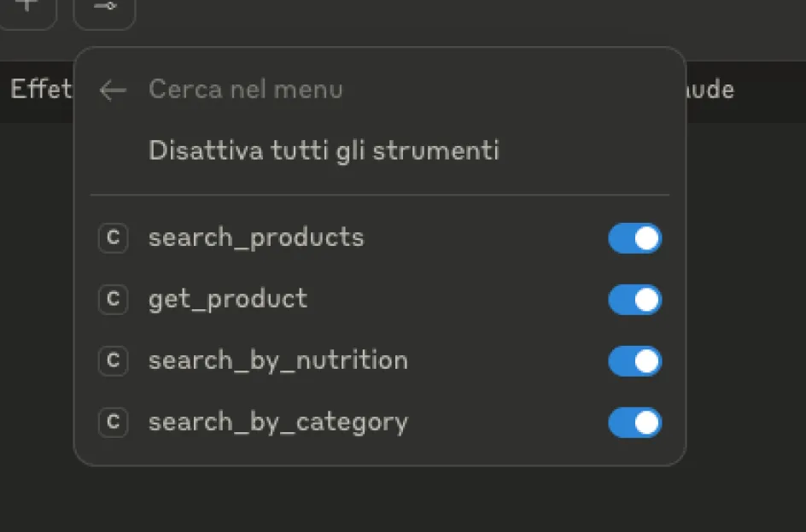Click the search_by_nutrition connector icon
This screenshot has width=806, height=532.
pyautogui.click(x=113, y=361)
